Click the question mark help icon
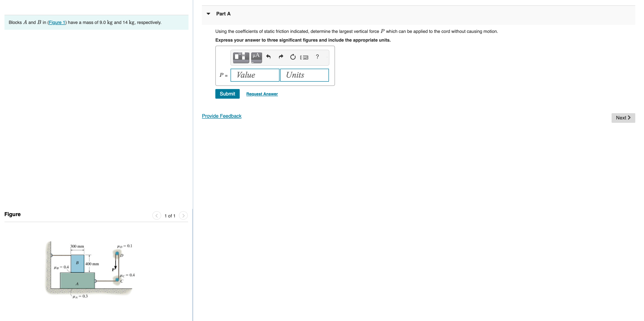 (x=317, y=57)
